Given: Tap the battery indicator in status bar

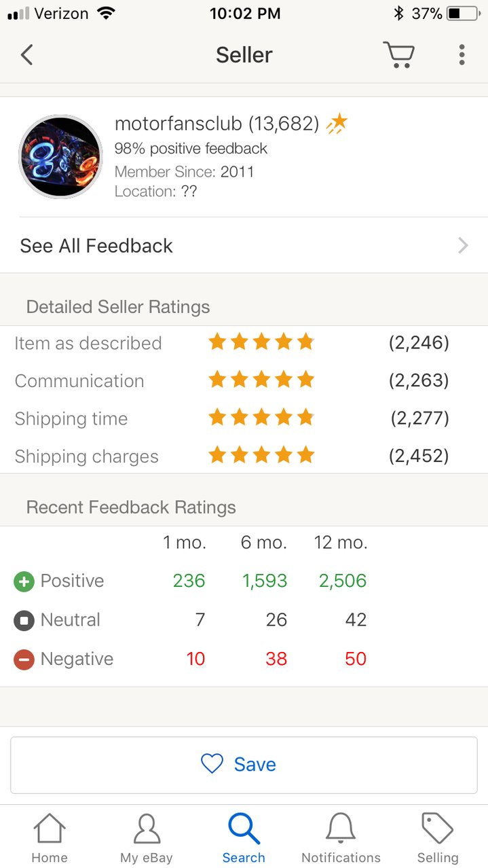Looking at the screenshot, I should coord(462,13).
